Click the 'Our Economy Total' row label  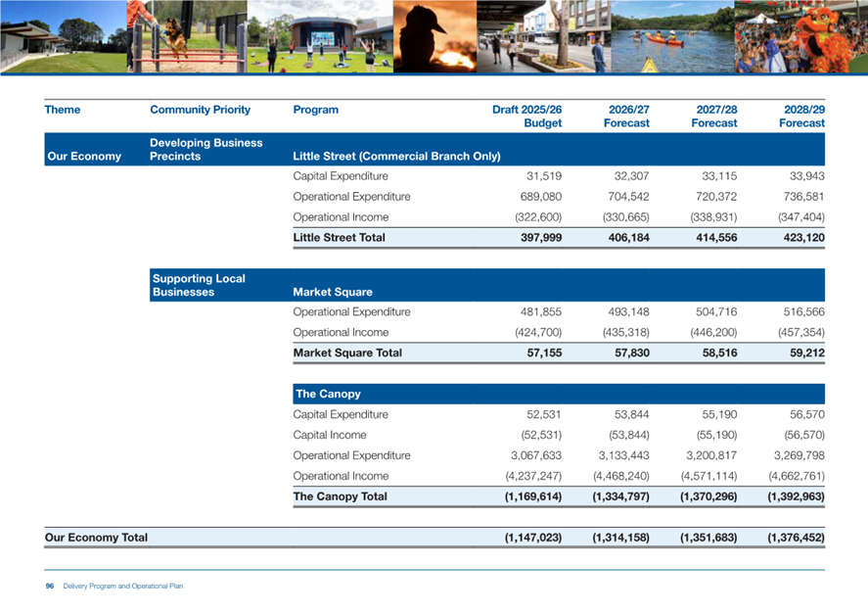(96, 538)
